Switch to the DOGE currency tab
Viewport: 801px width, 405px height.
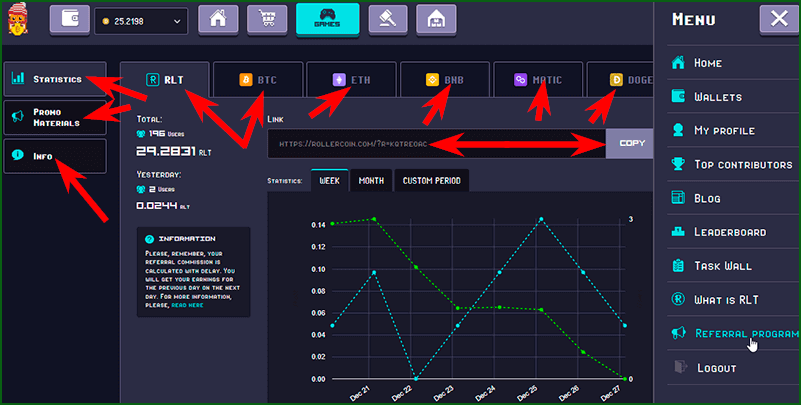620,80
